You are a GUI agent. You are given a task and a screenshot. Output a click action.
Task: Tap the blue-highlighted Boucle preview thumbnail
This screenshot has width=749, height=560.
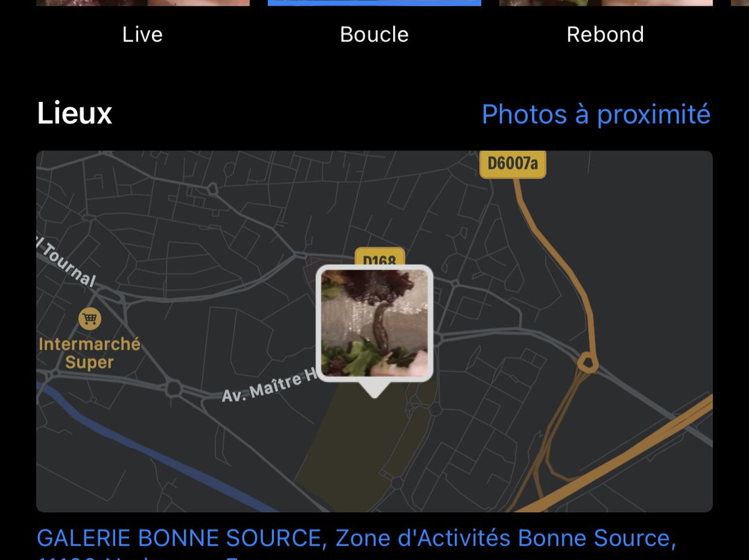point(374,3)
